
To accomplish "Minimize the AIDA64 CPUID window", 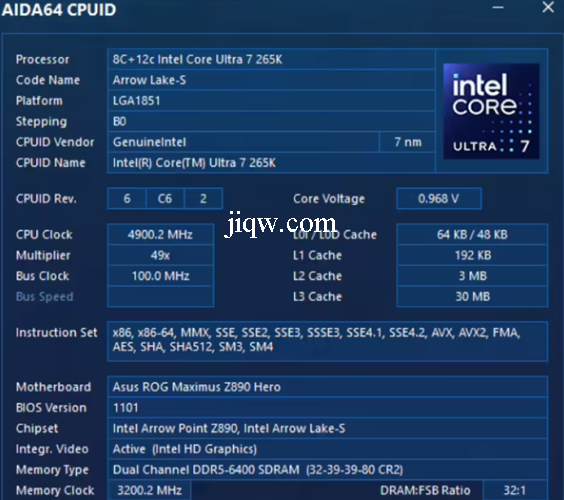I will pos(497,7).
